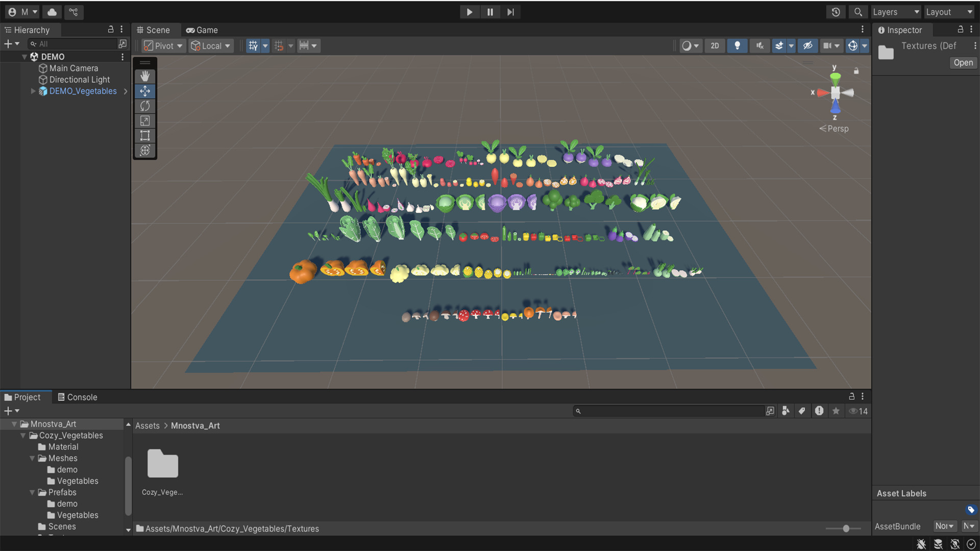Adjust the project icon size slider
The height and width of the screenshot is (551, 980).
[x=846, y=529]
